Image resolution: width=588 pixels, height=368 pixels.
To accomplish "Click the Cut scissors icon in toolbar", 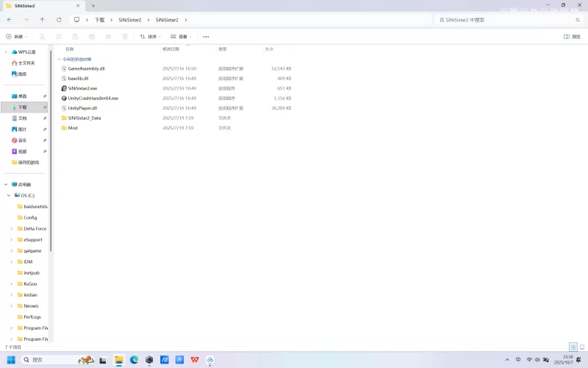I will (x=42, y=36).
